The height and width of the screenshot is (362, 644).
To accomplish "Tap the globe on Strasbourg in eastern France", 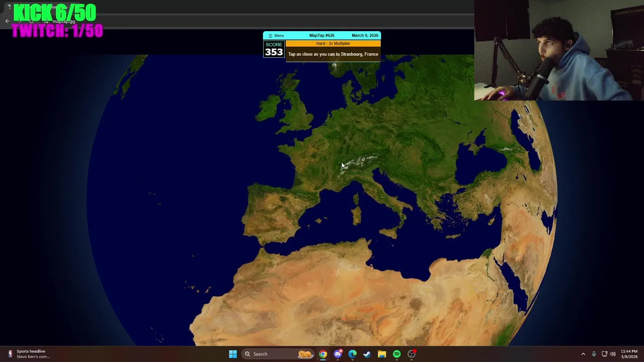I will coord(347,149).
